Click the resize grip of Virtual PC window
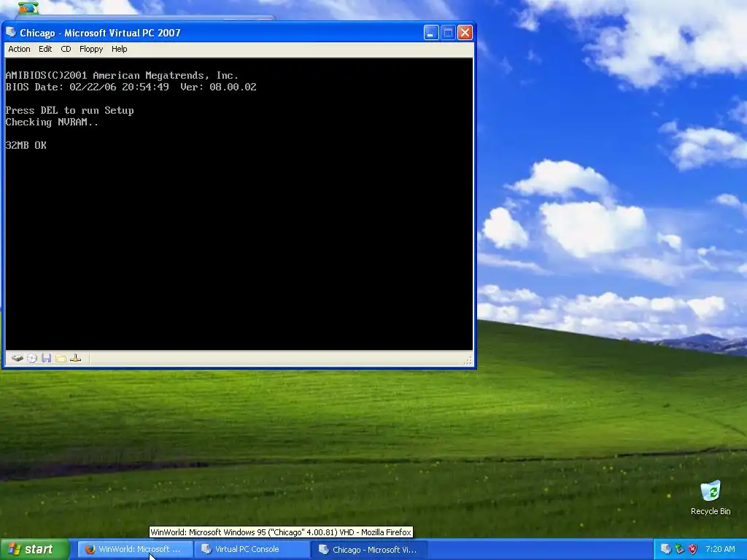Viewport: 747px width, 560px height. [x=468, y=361]
